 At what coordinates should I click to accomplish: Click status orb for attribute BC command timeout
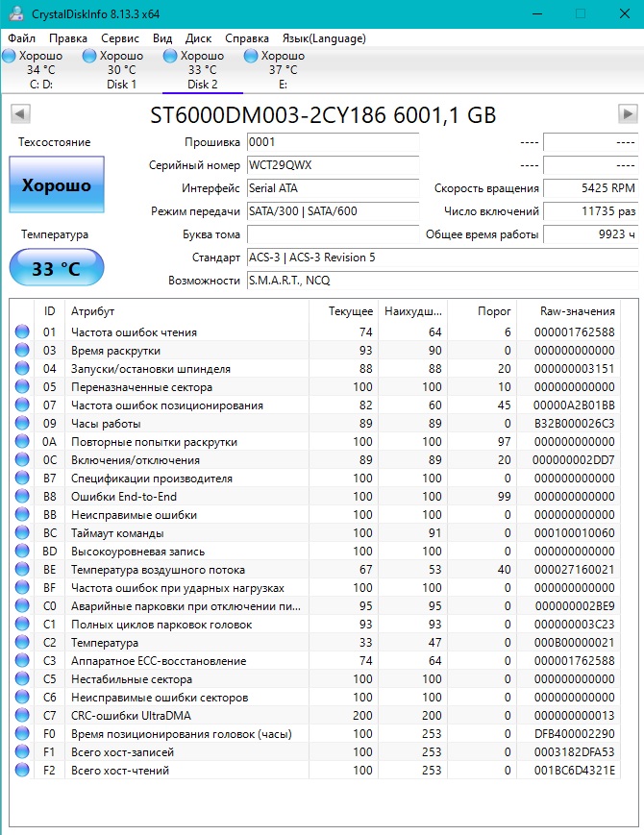(x=22, y=532)
